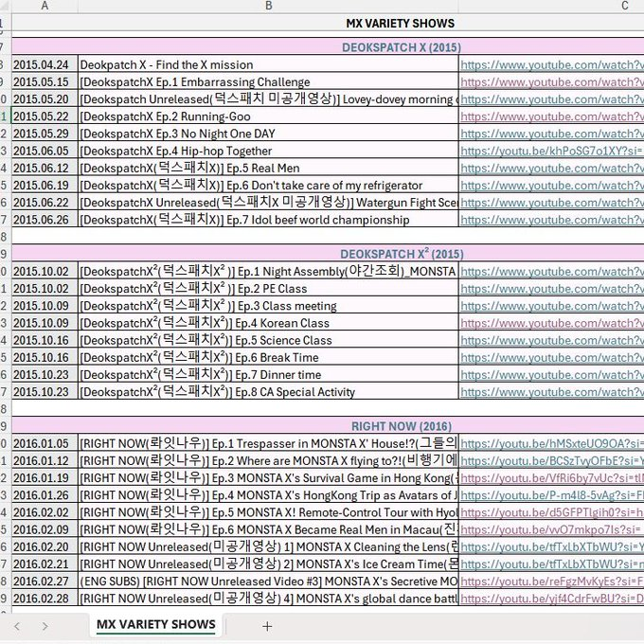Select cell Deokpatch X - Find the X mission
This screenshot has height=644, width=644.
point(268,65)
